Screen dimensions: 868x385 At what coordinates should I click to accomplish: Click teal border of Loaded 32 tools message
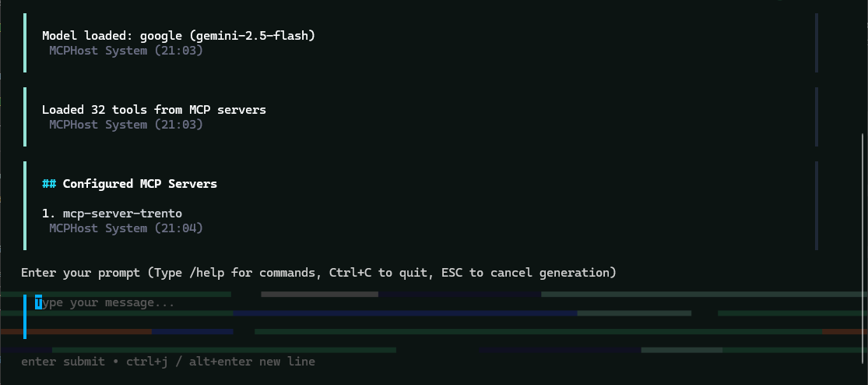tap(25, 117)
